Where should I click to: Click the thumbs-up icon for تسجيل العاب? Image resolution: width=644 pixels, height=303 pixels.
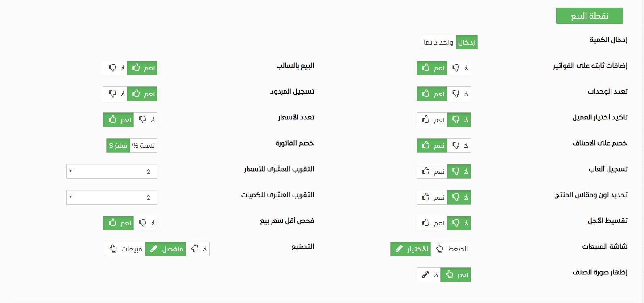(425, 172)
